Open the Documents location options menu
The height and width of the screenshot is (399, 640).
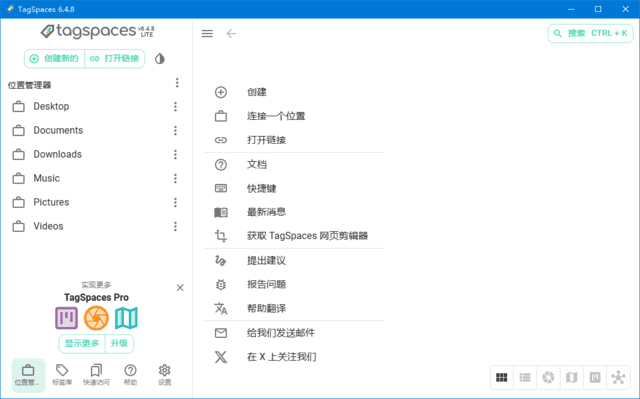175,131
